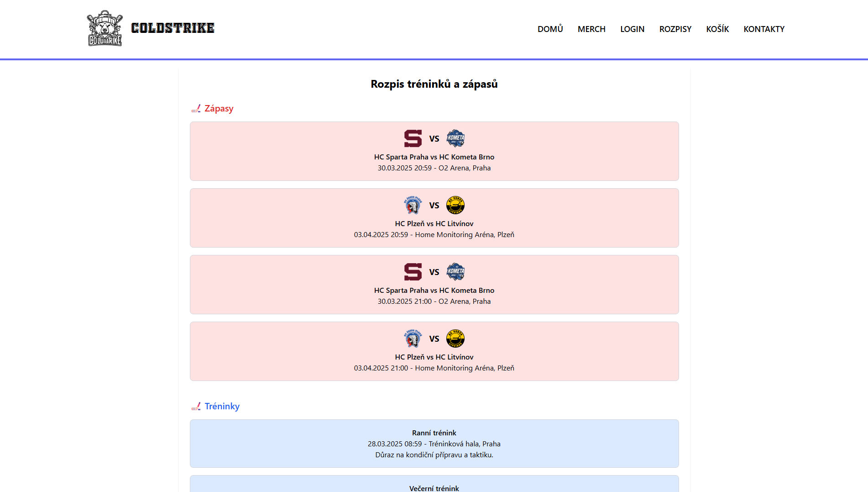The width and height of the screenshot is (868, 492).
Task: Open the KOŠÍK shopping cart link
Action: [x=717, y=29]
